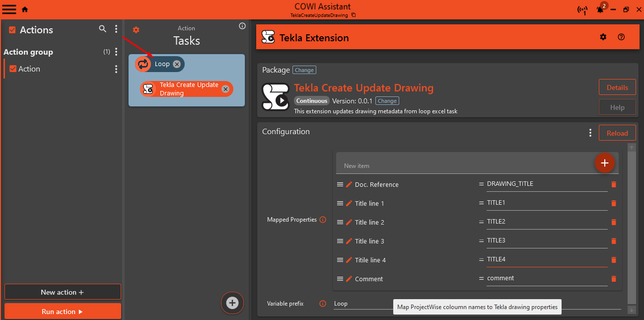The height and width of the screenshot is (320, 644).
Task: Edit the Title line 1 property name
Action: (x=349, y=203)
